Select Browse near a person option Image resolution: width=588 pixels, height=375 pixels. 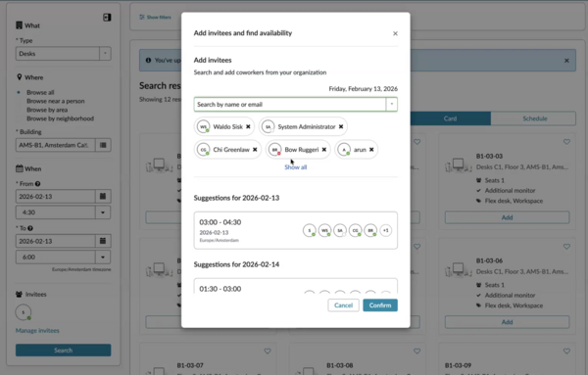pos(56,101)
